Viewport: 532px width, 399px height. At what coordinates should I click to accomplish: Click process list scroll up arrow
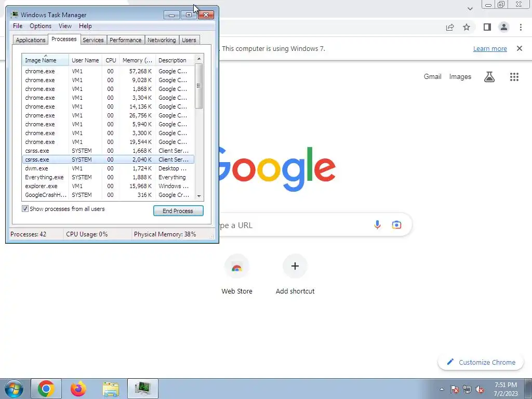(x=199, y=59)
